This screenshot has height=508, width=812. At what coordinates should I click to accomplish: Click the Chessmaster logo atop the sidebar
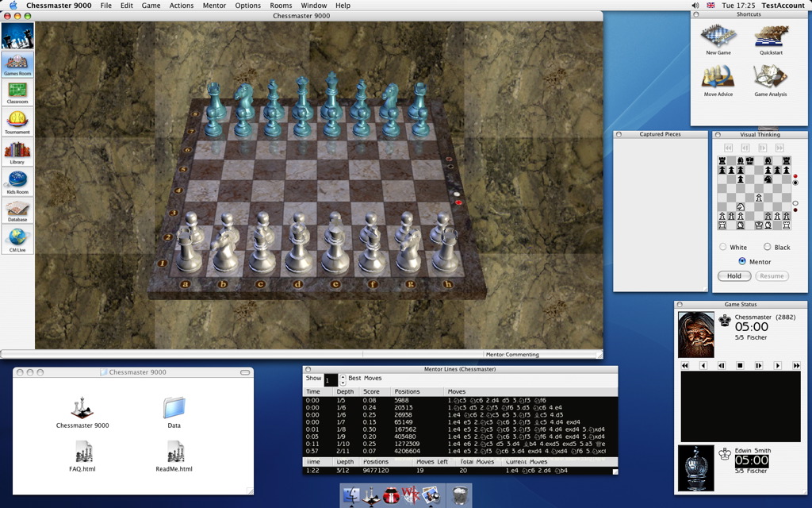17,36
